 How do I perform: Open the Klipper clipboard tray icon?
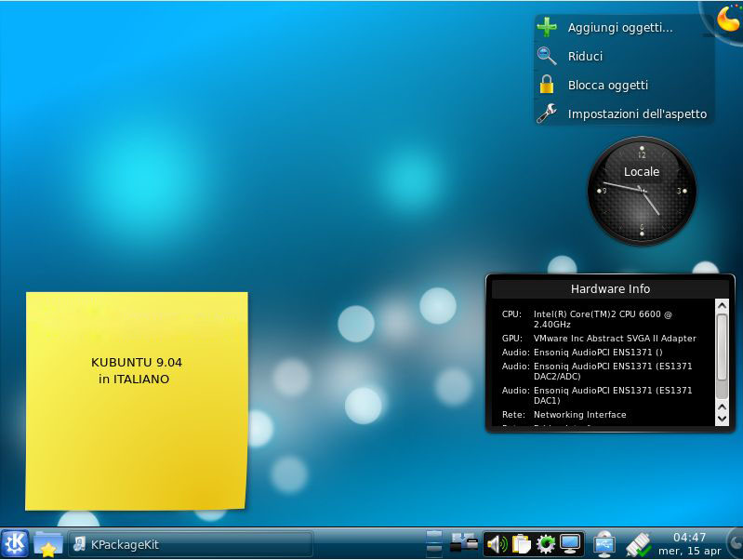(522, 544)
